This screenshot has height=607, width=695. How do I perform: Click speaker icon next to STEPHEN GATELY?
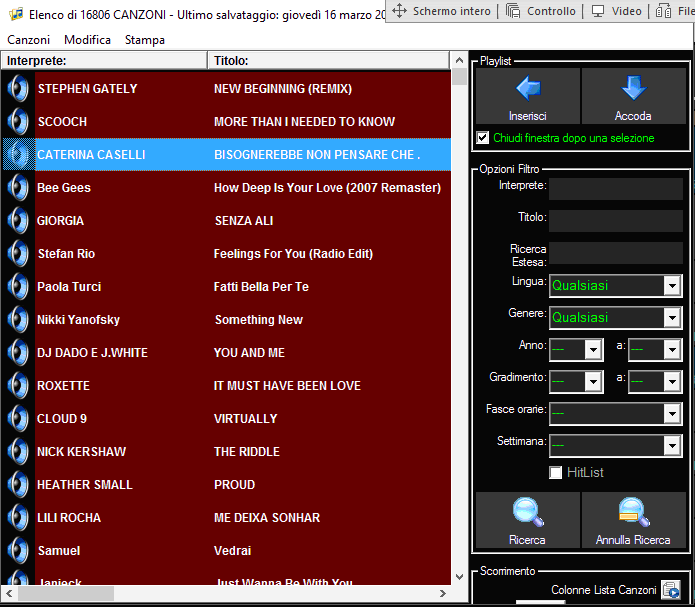click(x=18, y=88)
